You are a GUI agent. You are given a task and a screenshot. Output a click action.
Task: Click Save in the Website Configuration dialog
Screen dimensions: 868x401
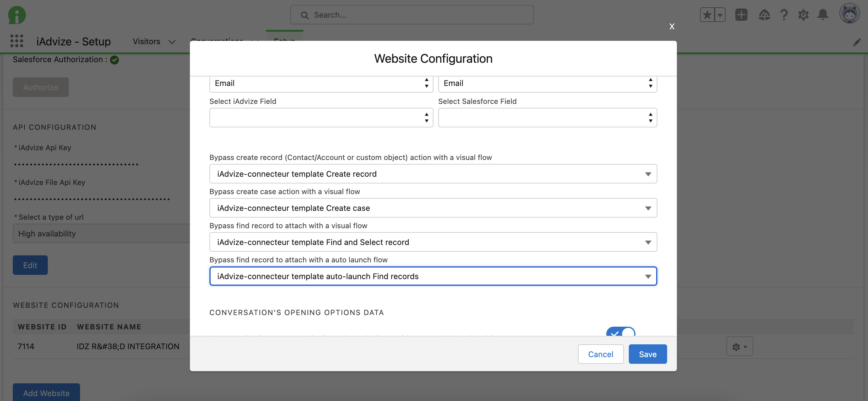[x=647, y=354]
